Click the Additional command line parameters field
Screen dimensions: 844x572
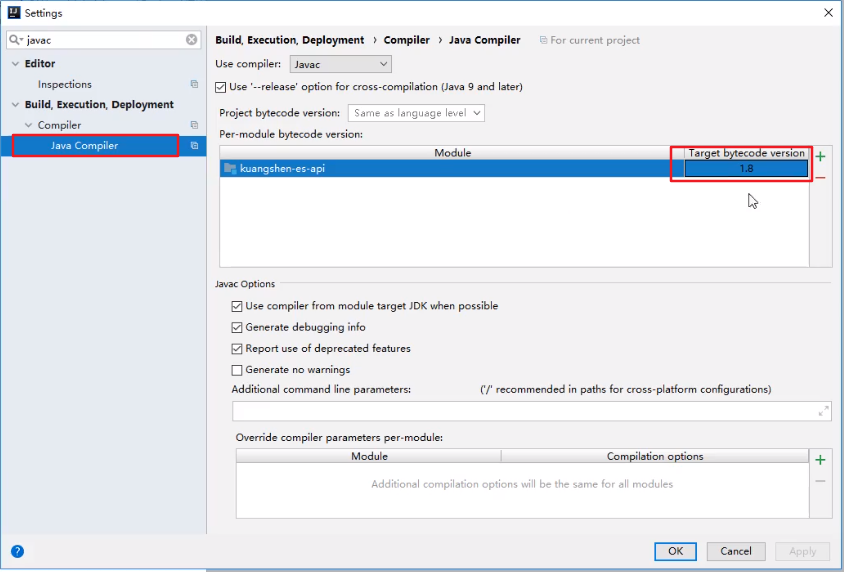(520, 411)
